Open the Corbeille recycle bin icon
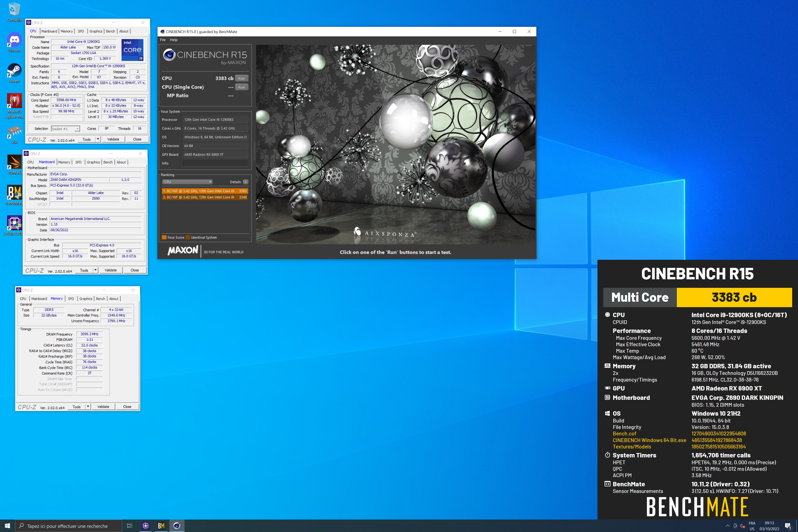 14,12
